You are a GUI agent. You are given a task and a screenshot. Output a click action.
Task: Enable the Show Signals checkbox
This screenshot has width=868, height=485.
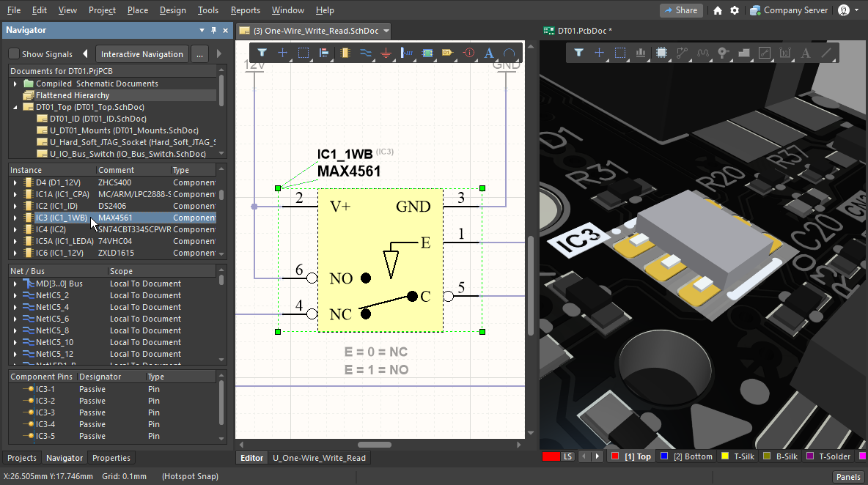(14, 54)
